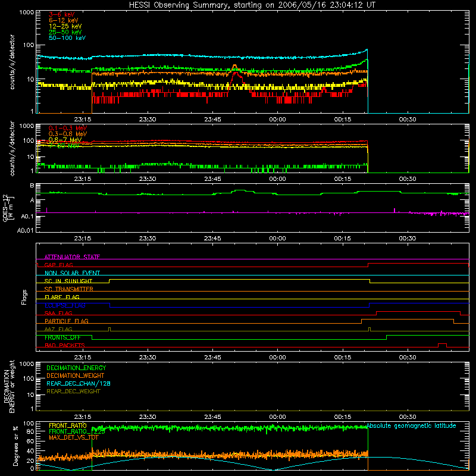
Task: Click the SC_TRANSMITTER flag label
Action: pos(68,289)
